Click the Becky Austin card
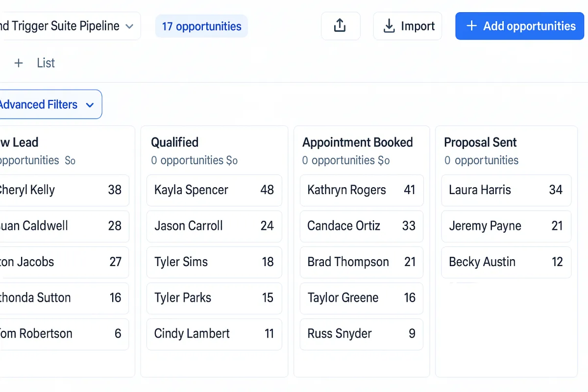The height and width of the screenshot is (392, 588). [506, 262]
